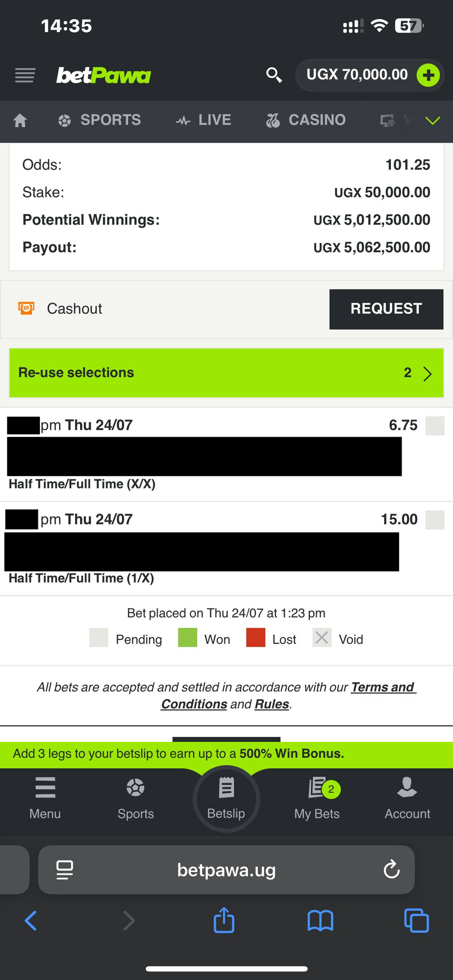Open the Terms and Conditions link

pos(289,696)
